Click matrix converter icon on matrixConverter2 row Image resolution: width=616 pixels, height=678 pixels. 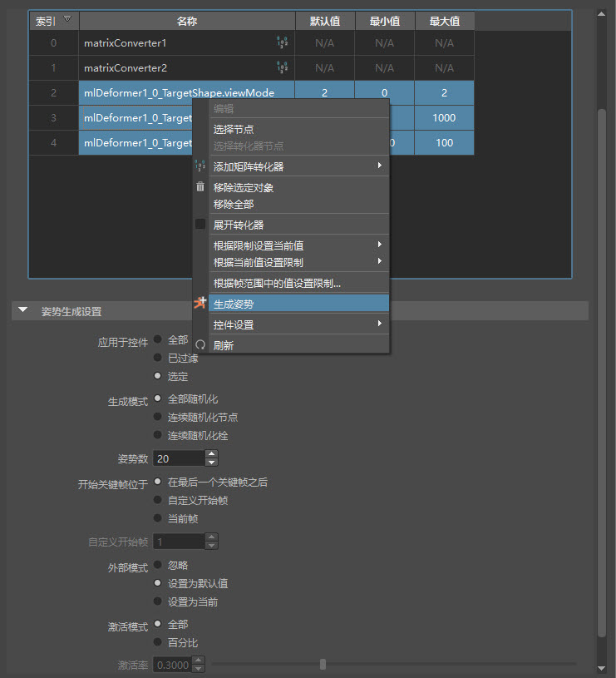282,67
